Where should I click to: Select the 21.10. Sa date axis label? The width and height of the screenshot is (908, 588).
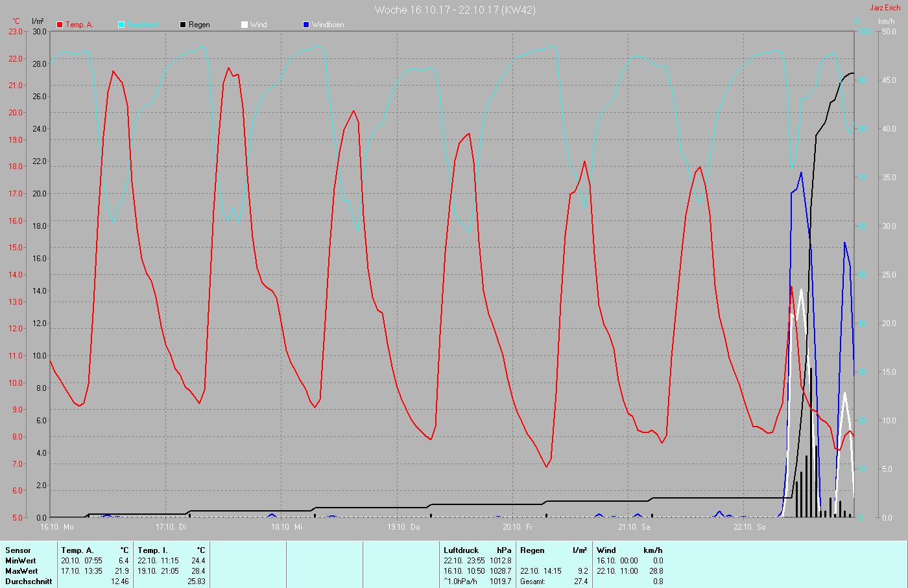tap(634, 527)
